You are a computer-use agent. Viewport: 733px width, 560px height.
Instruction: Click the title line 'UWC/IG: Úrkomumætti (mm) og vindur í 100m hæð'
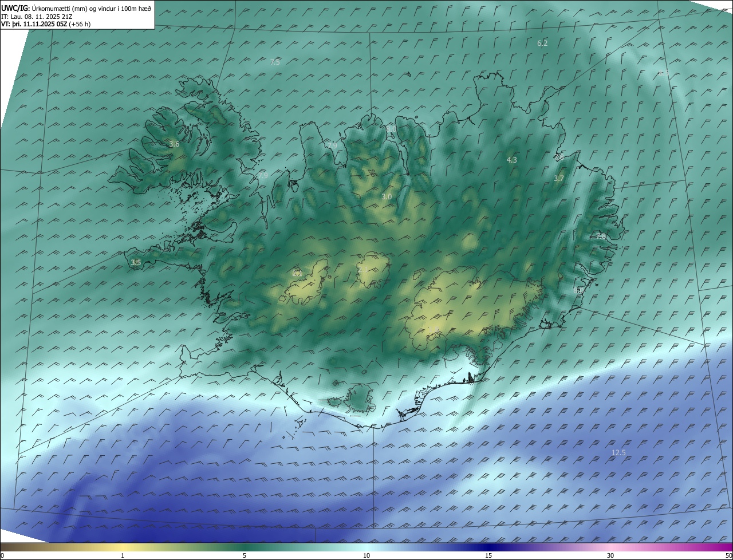coord(76,8)
